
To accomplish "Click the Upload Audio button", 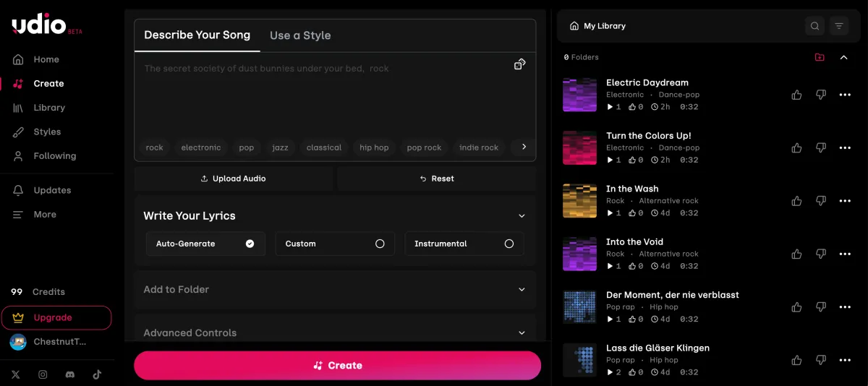I will 233,179.
